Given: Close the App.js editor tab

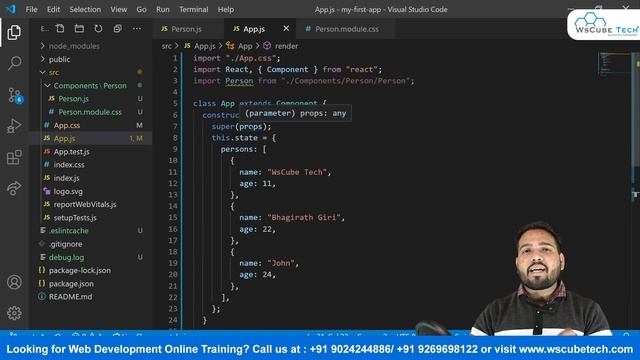Looking at the screenshot, I should [286, 29].
